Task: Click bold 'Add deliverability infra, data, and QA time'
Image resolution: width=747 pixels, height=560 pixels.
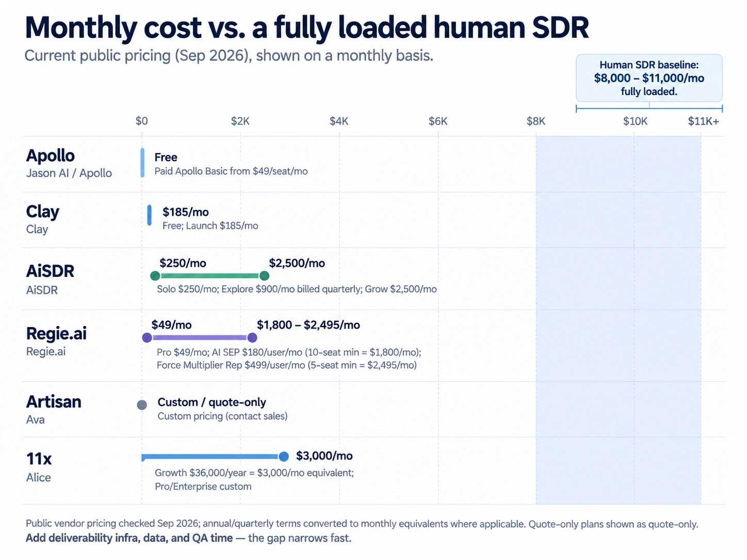Action: pos(129,538)
